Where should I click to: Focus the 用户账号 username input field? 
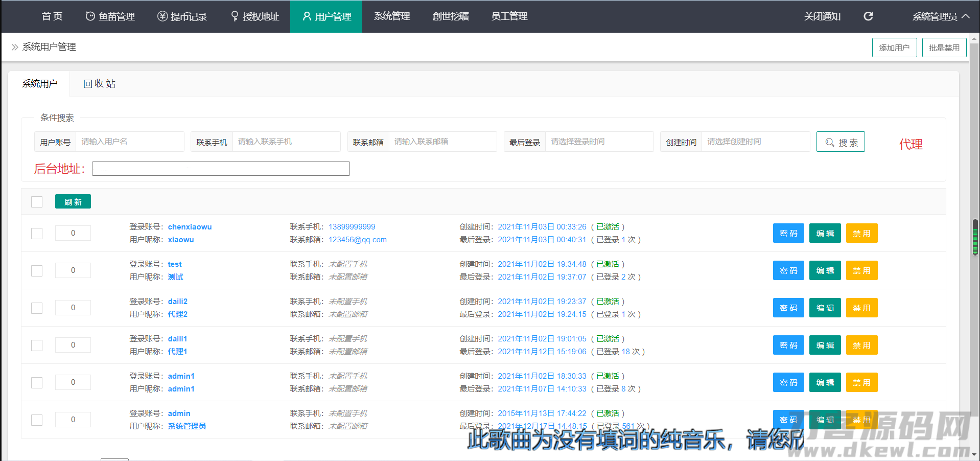tap(129, 142)
